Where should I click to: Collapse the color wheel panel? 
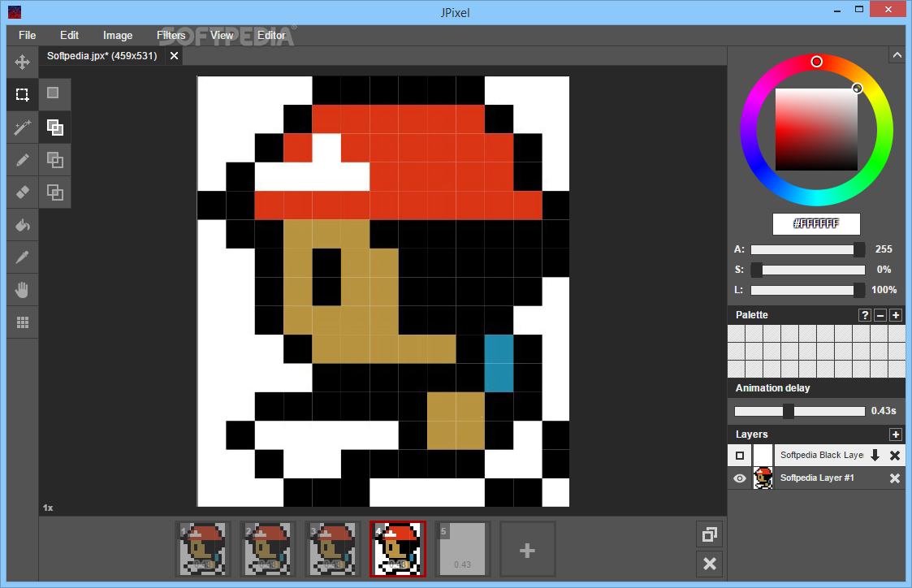point(897,55)
